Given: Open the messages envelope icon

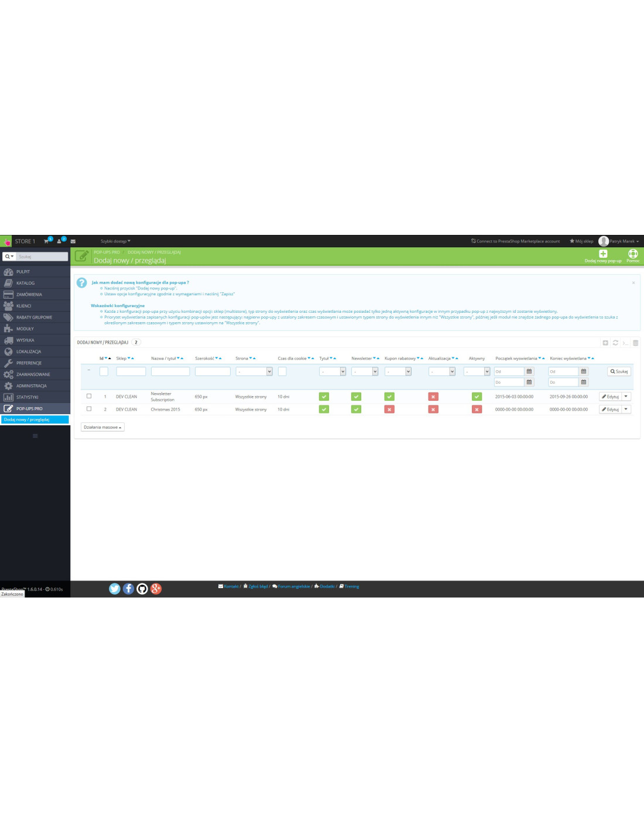Looking at the screenshot, I should click(x=73, y=241).
